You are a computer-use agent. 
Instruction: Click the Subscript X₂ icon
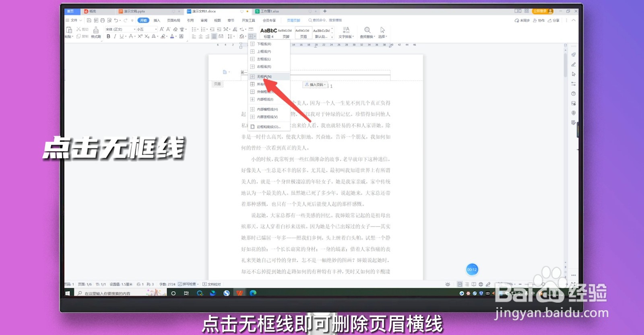(147, 36)
